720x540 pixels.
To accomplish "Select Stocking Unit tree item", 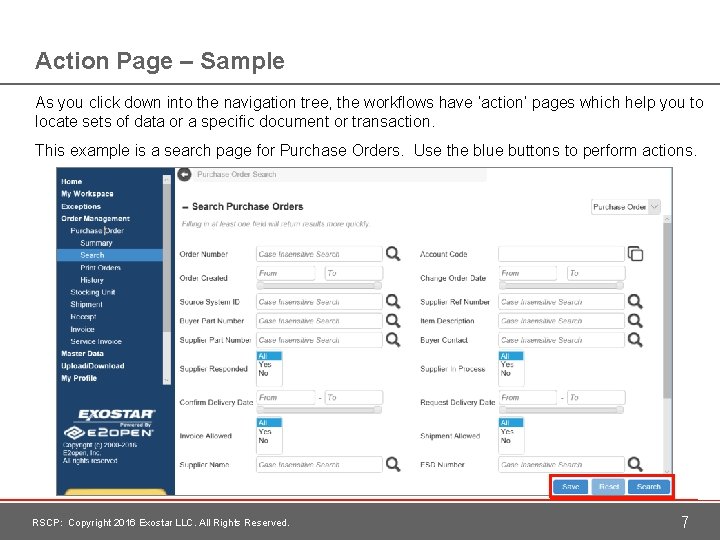I will point(92,292).
